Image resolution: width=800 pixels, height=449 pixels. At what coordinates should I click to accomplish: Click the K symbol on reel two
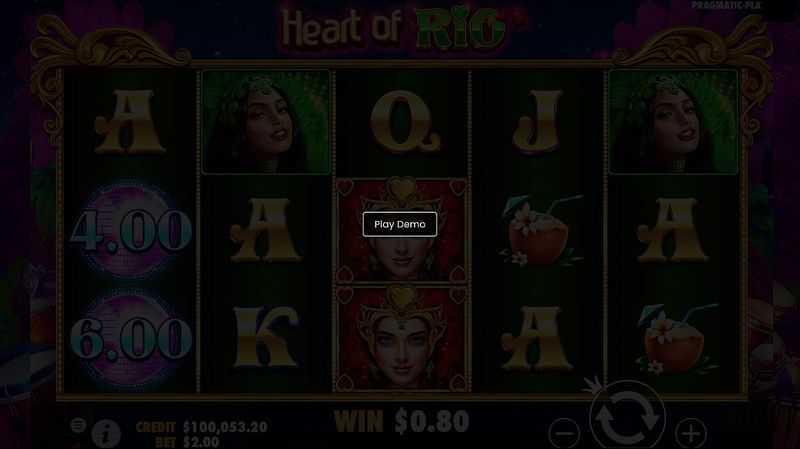click(265, 337)
